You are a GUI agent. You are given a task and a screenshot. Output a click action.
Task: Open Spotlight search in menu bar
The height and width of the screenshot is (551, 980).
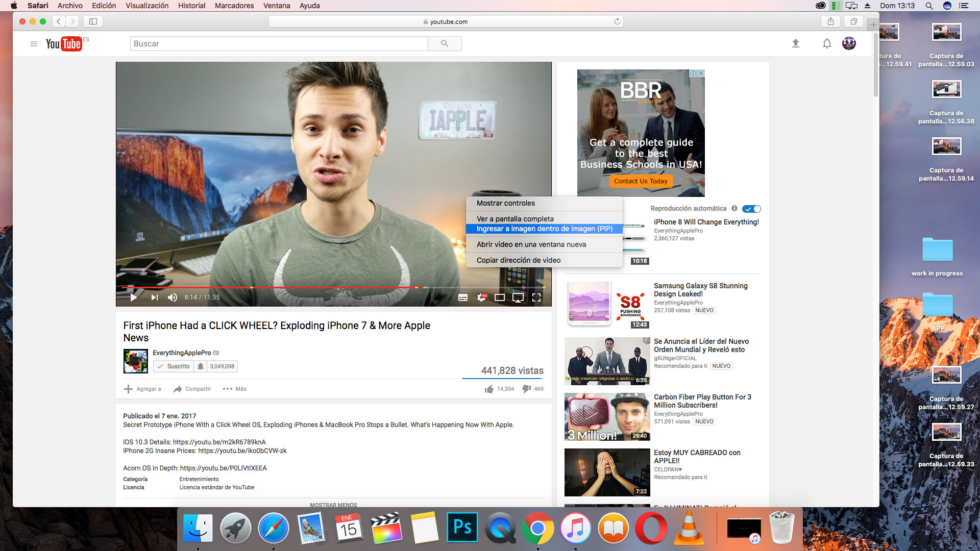tap(929, 6)
